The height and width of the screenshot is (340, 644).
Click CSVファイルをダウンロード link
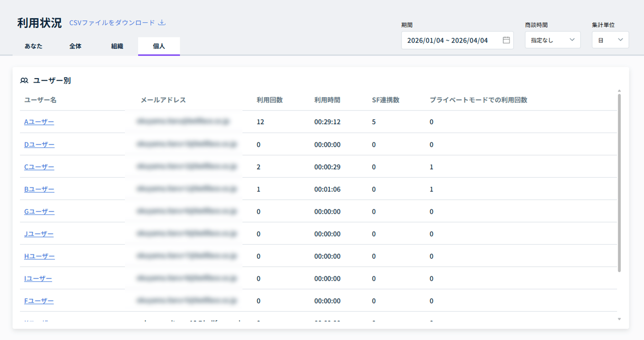pyautogui.click(x=112, y=23)
